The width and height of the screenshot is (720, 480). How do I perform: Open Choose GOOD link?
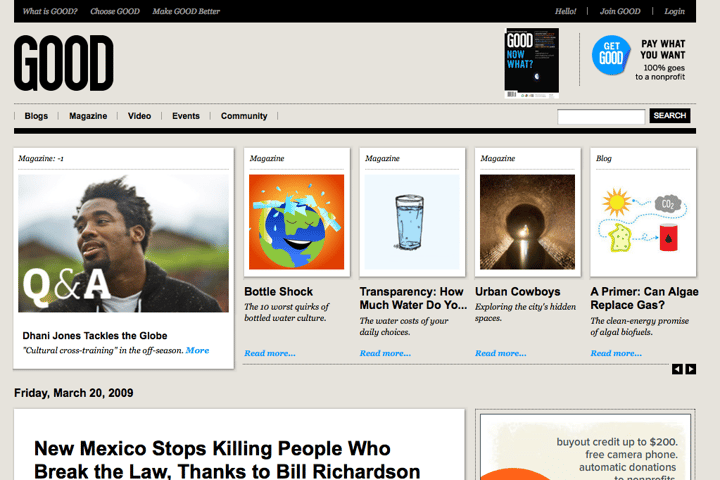[115, 11]
